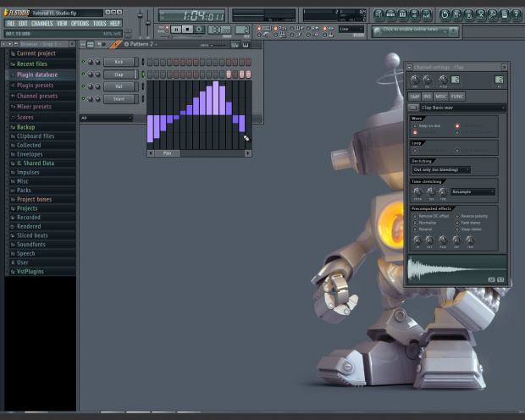Image resolution: width=525 pixels, height=420 pixels.
Task: Toggle the Snare channel mute LED
Action: coord(83,98)
